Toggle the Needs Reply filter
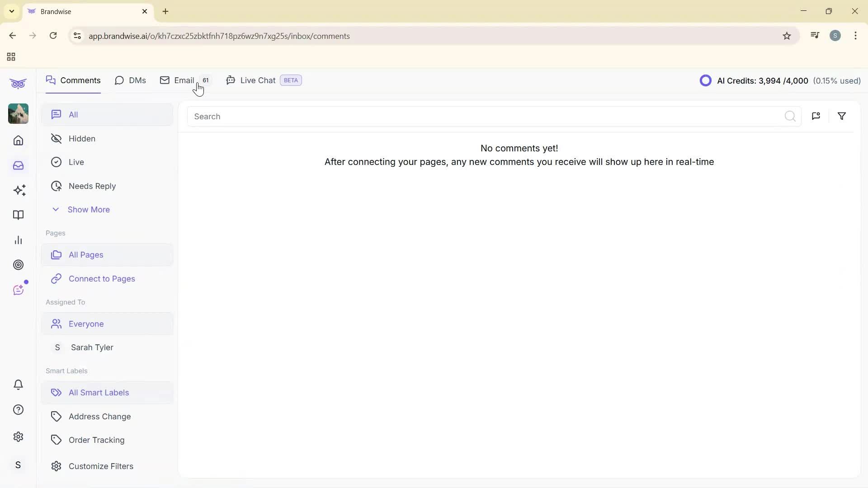Viewport: 868px width, 488px height. coord(92,186)
